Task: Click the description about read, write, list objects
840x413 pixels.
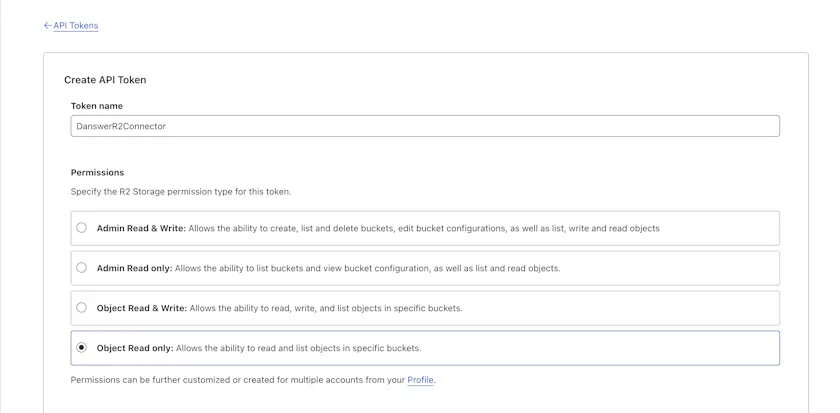Action: [326, 308]
